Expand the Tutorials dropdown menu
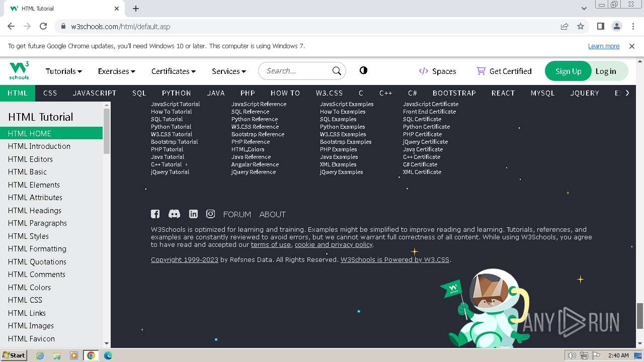The height and width of the screenshot is (362, 644). point(63,71)
